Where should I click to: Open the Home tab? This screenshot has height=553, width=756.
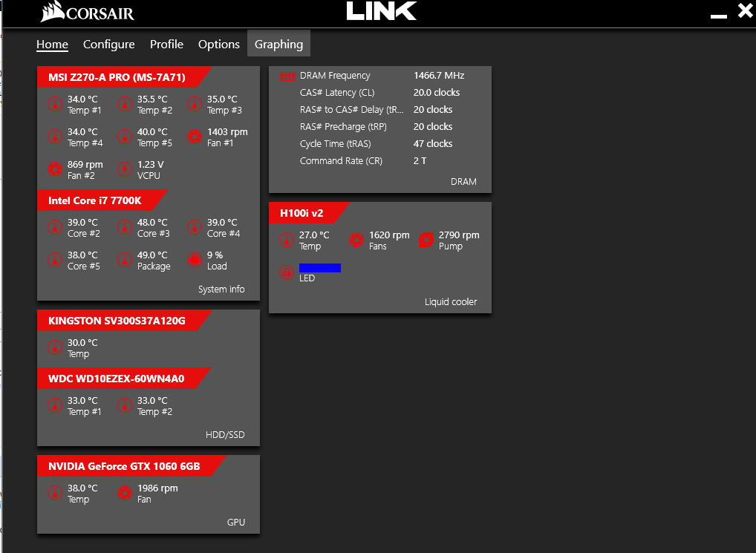(x=52, y=45)
